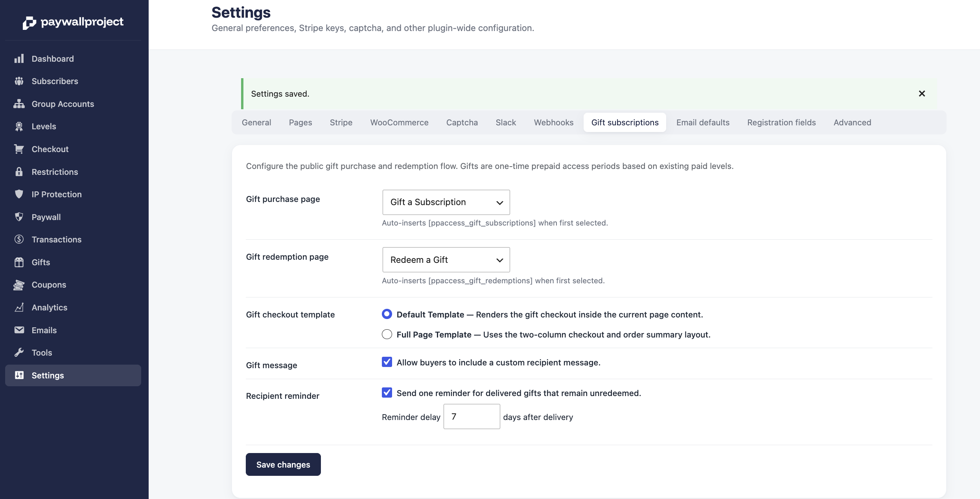Viewport: 980px width, 499px height.
Task: Open the Slack tab
Action: pos(506,122)
